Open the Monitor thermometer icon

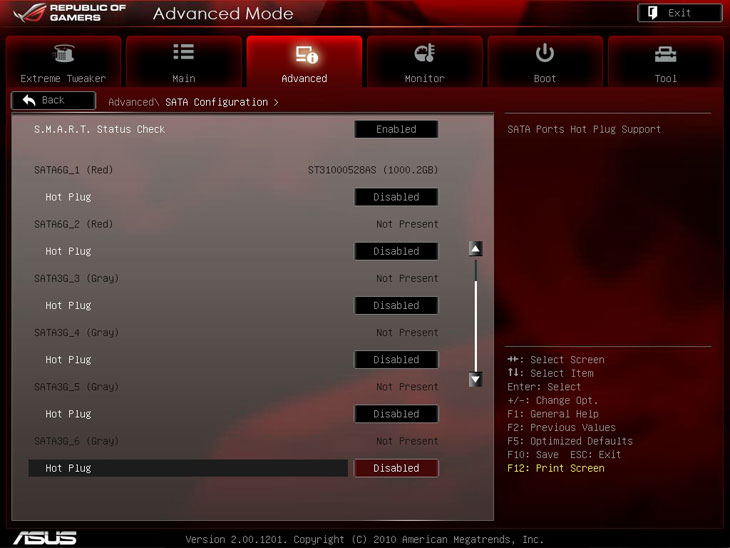tap(424, 54)
